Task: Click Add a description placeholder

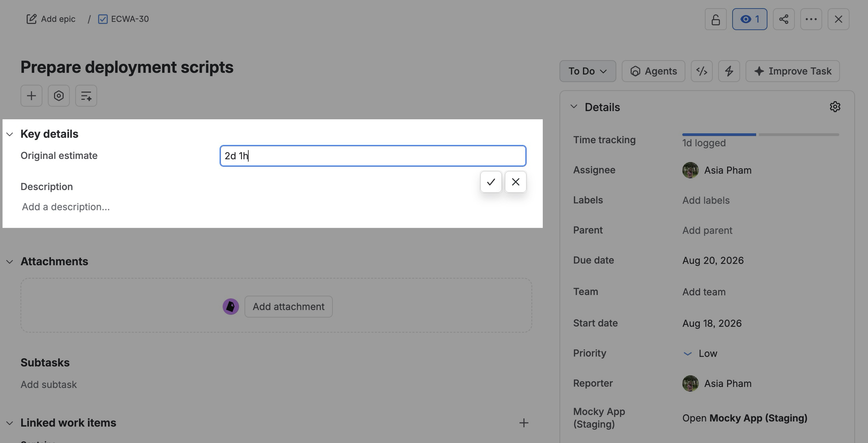Action: 66,207
